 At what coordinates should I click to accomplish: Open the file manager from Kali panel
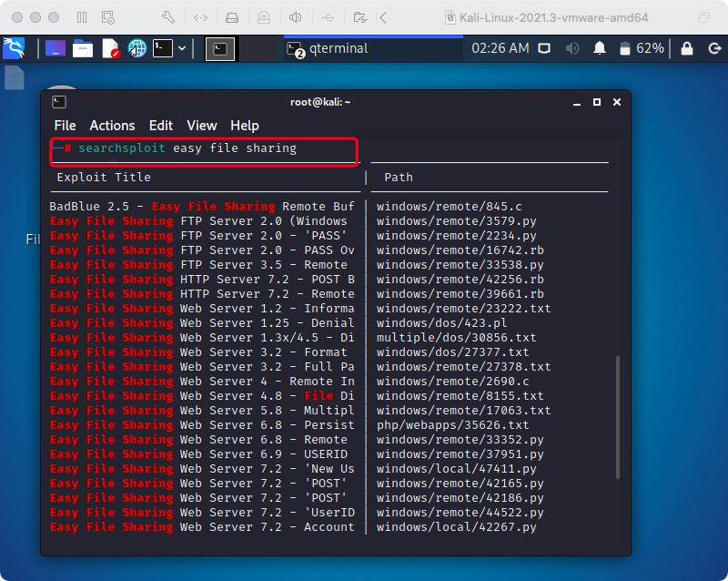(x=83, y=48)
